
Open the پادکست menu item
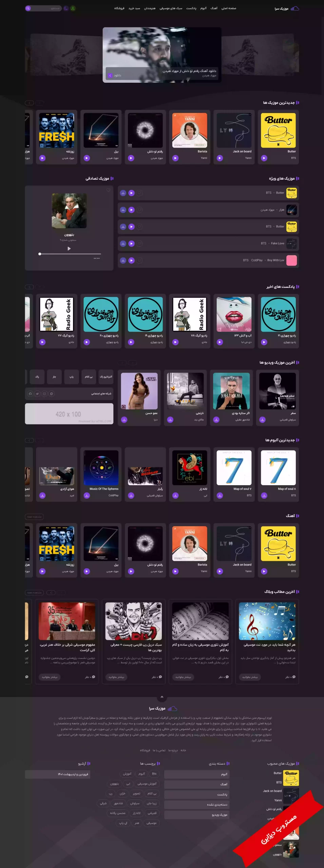(191, 8)
